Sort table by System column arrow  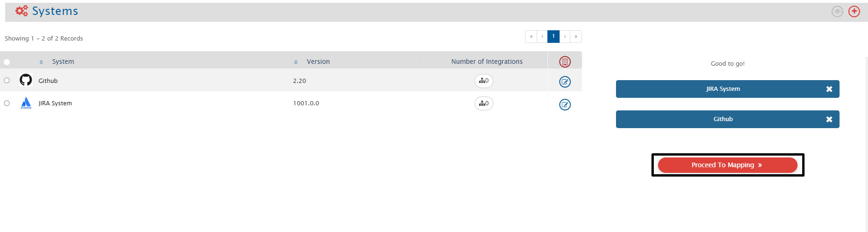pos(41,62)
